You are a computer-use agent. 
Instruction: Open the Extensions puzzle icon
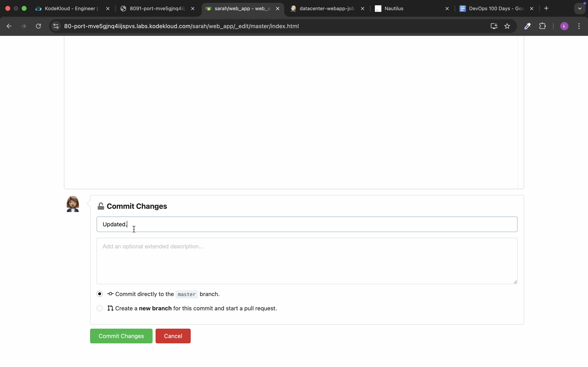(542, 26)
